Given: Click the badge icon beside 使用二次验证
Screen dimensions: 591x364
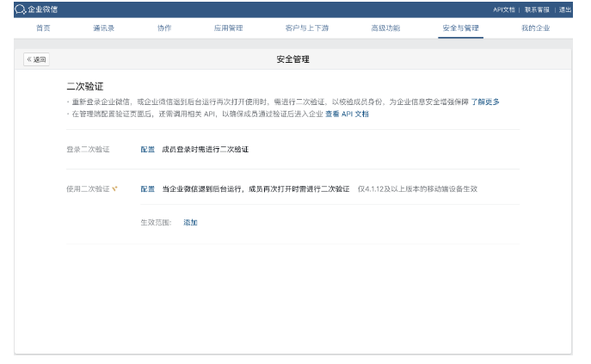Looking at the screenshot, I should point(115,188).
